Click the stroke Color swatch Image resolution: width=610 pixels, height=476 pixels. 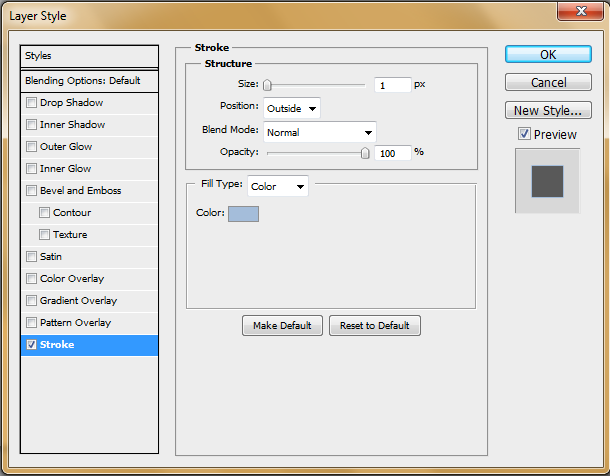coord(243,213)
